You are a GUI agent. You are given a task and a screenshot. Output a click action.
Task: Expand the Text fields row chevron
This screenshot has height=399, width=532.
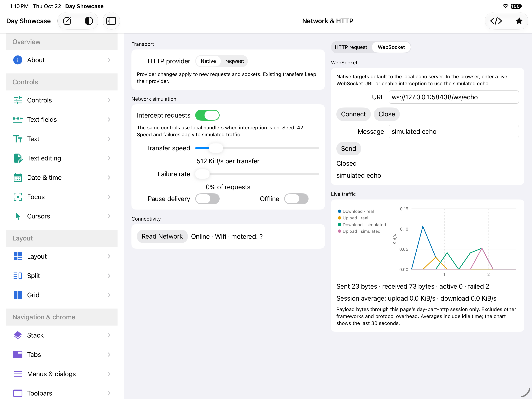pos(109,119)
